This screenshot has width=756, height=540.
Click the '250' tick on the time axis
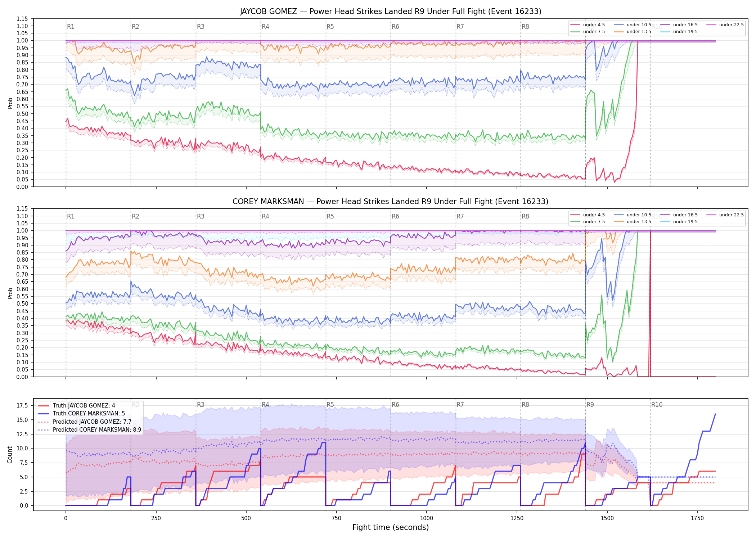tap(156, 518)
